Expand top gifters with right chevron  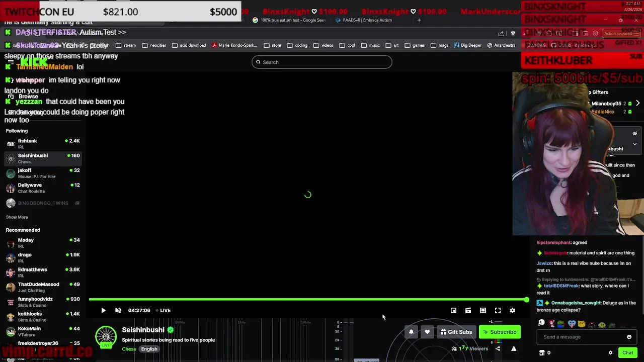coord(637,103)
